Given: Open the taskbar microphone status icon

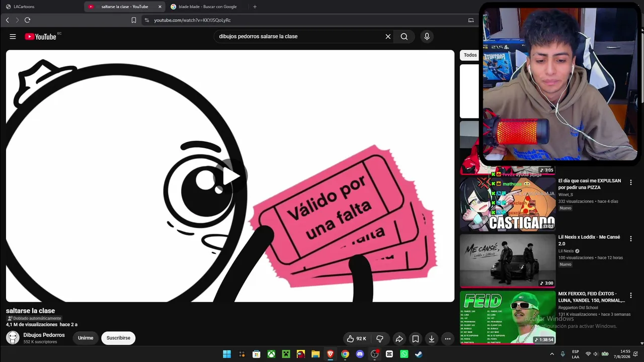Looking at the screenshot, I should tap(562, 354).
